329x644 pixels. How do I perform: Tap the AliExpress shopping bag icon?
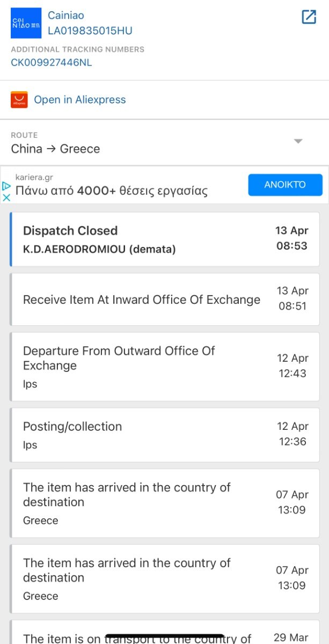[19, 100]
